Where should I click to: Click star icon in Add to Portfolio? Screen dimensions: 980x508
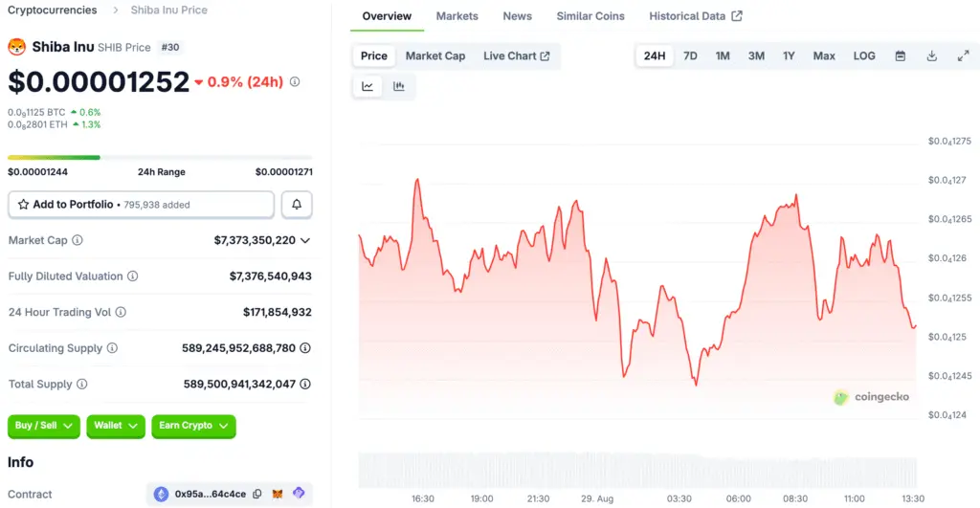coord(23,205)
